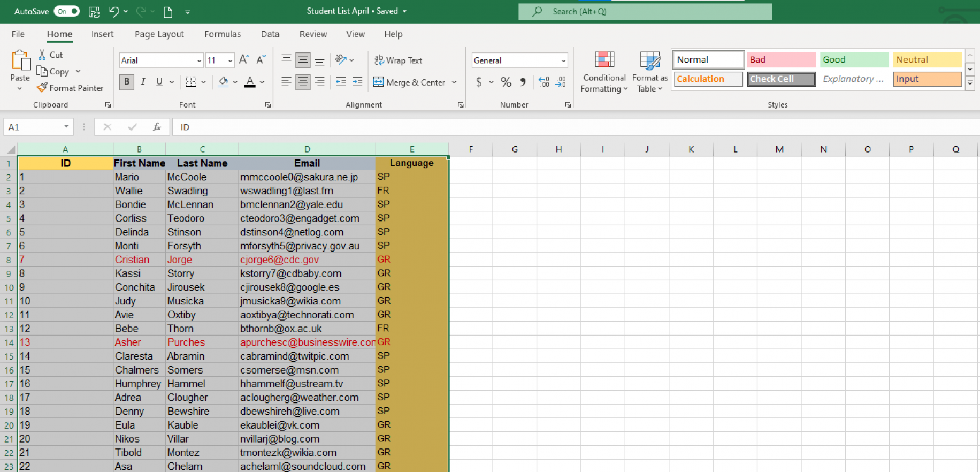Click the Format Painter brush icon
The image size is (980, 472).
pos(42,88)
